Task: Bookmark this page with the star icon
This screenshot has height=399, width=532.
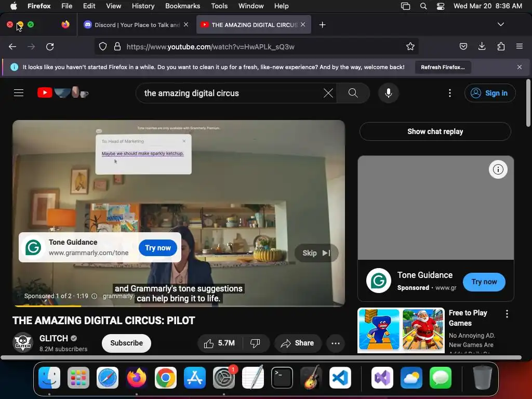Action: point(410,47)
